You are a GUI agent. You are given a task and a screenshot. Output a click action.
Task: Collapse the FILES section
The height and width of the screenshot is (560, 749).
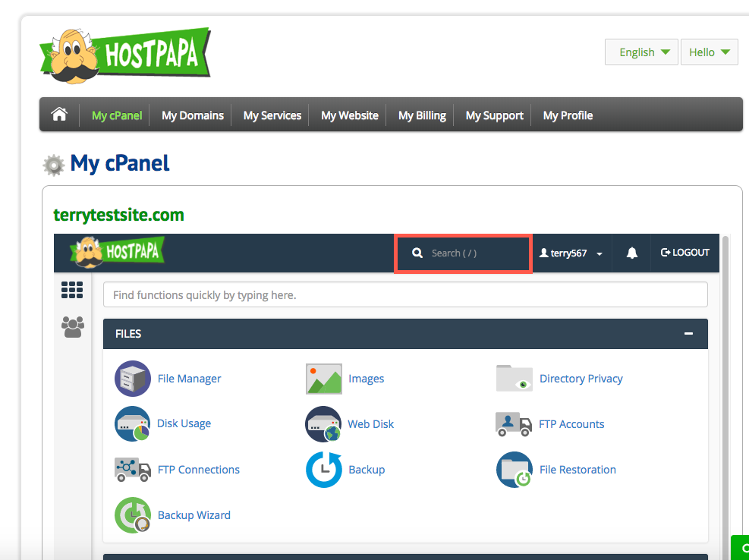[x=688, y=334]
